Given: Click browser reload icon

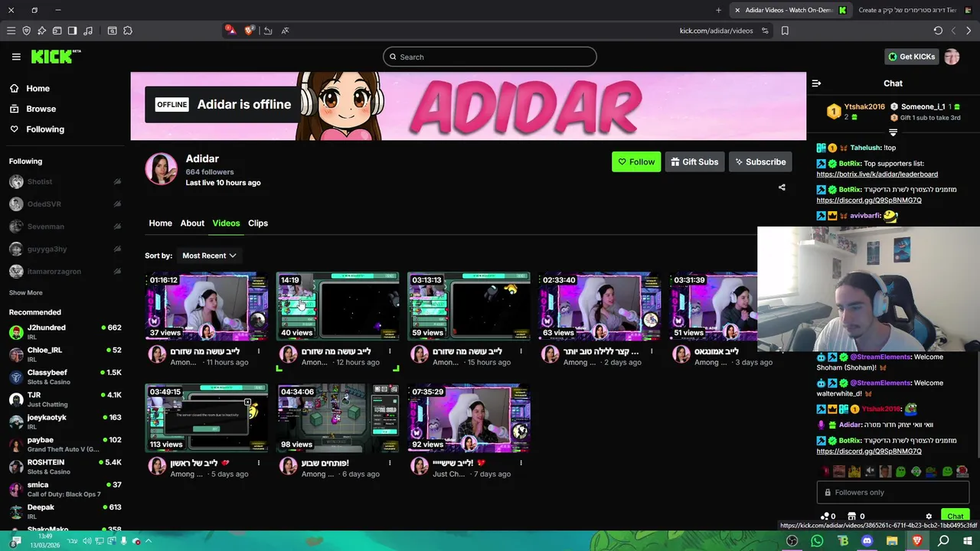Looking at the screenshot, I should click(x=938, y=31).
